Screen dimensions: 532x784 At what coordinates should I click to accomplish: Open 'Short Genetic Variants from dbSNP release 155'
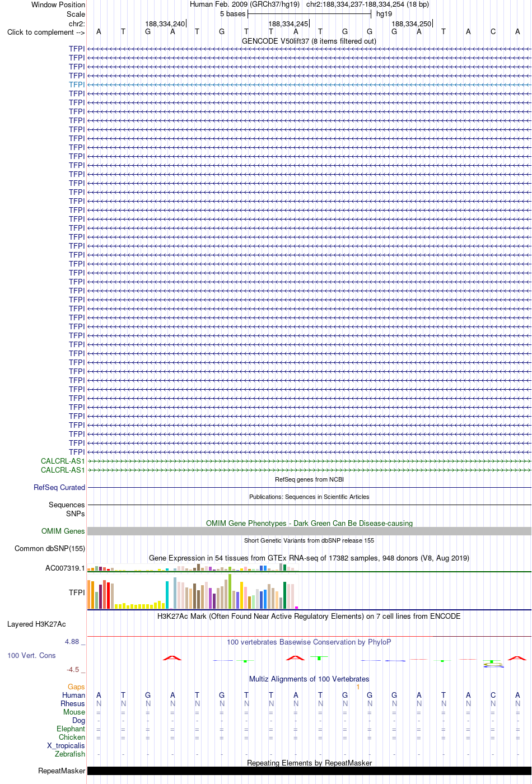click(309, 540)
